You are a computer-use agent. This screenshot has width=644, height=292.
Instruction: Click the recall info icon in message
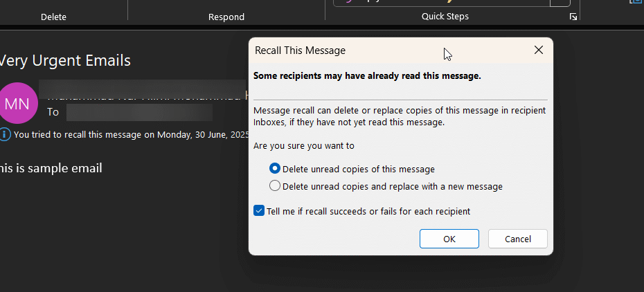click(5, 134)
